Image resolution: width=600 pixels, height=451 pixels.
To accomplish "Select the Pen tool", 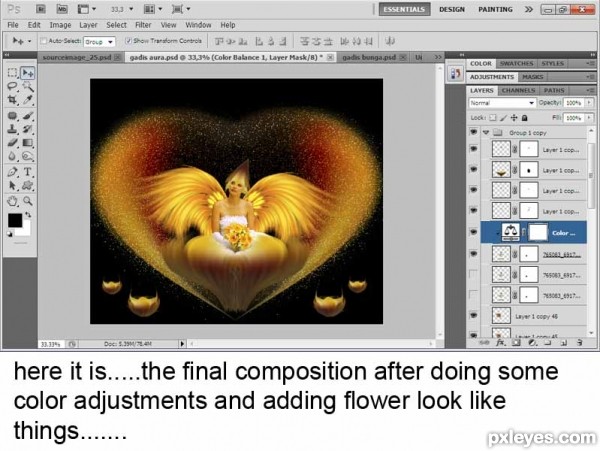I will (12, 172).
